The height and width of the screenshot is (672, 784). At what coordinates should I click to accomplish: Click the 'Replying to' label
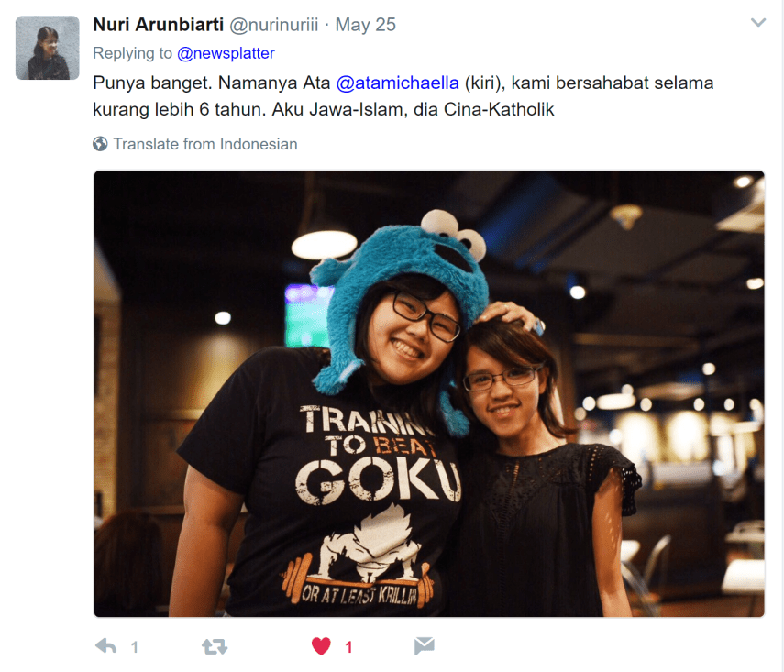(132, 53)
